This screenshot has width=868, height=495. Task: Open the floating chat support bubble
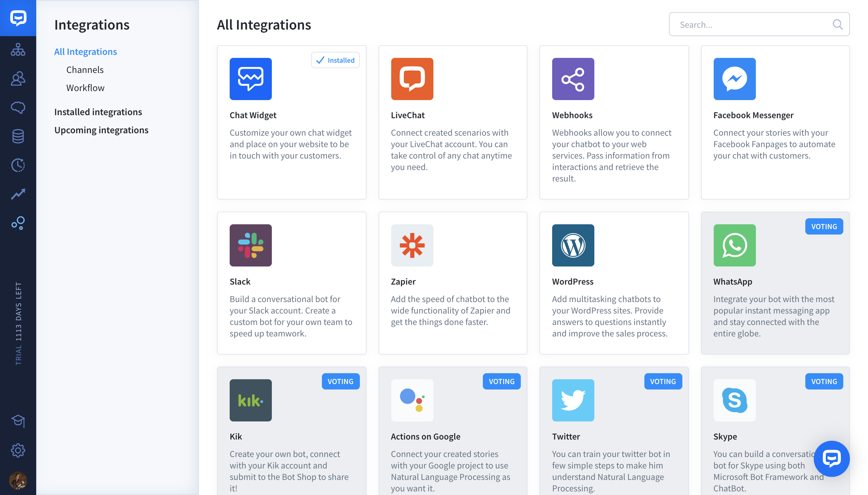point(831,459)
